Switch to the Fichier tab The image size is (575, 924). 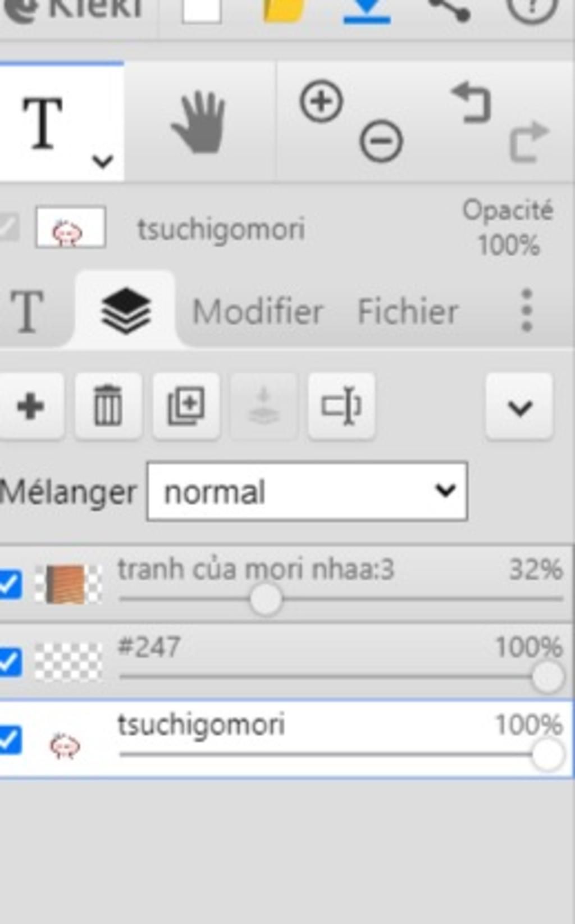coord(408,311)
